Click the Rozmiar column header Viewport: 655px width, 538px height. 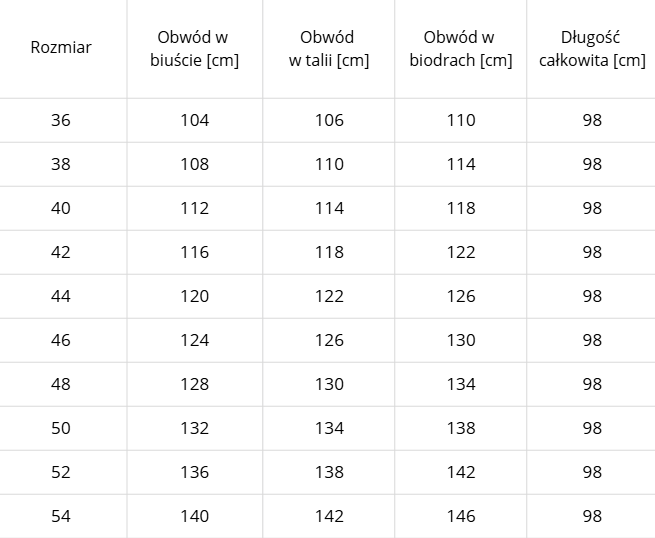(x=61, y=47)
